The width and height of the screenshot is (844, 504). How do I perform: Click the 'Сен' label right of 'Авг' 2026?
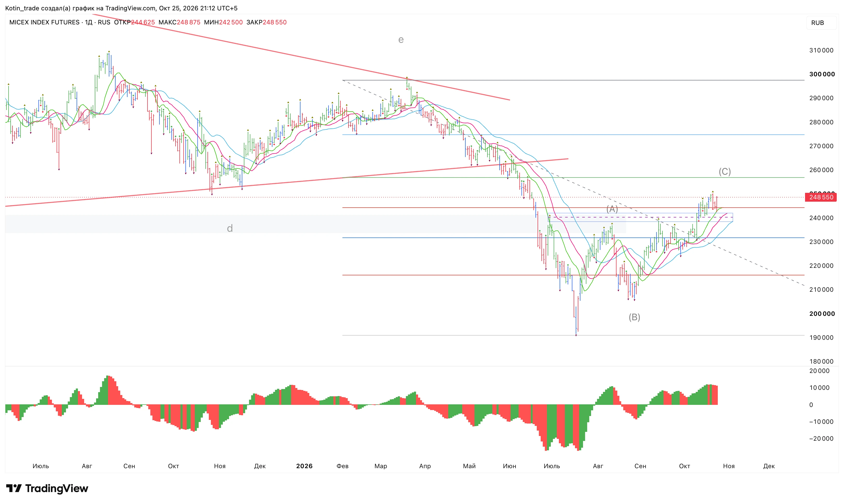[640, 466]
